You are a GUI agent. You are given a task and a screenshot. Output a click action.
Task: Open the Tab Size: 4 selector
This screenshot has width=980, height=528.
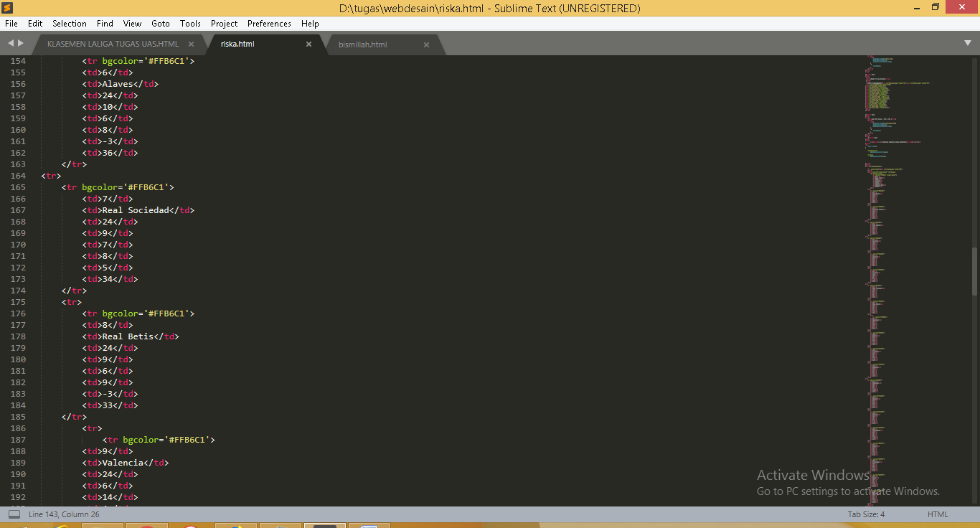[866, 514]
